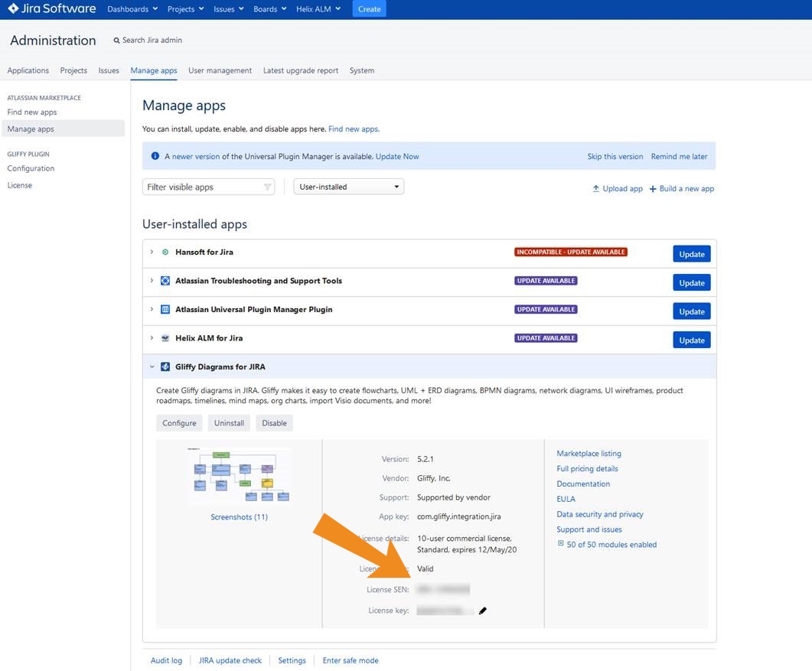Click the Upload app link
The image size is (812, 671).
click(x=618, y=188)
